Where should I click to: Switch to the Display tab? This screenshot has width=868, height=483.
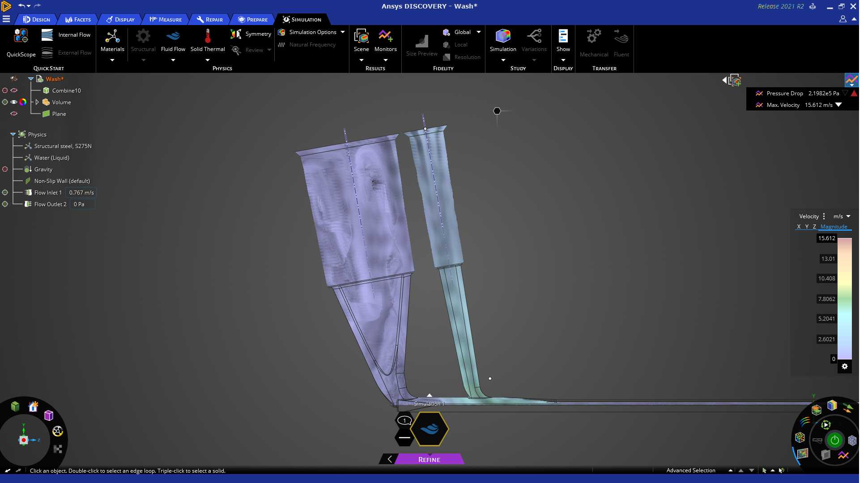tap(120, 20)
